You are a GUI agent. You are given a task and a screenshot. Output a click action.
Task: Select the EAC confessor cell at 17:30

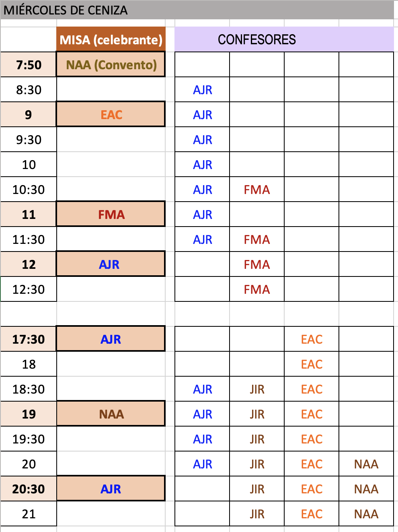tap(312, 339)
